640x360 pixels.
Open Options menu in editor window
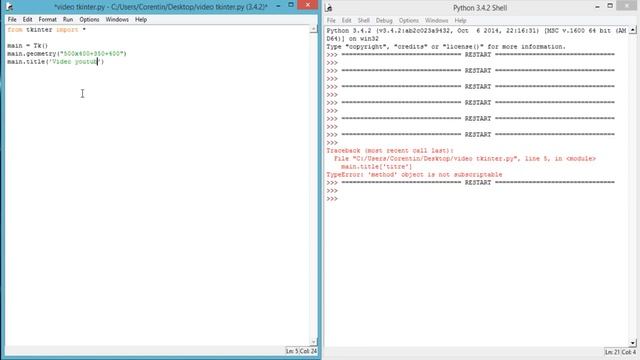click(89, 20)
